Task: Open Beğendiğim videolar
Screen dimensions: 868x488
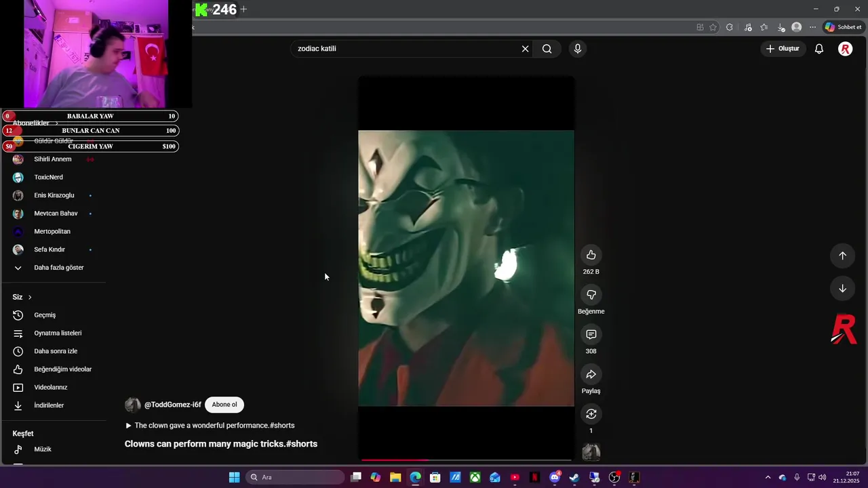Action: [53, 369]
